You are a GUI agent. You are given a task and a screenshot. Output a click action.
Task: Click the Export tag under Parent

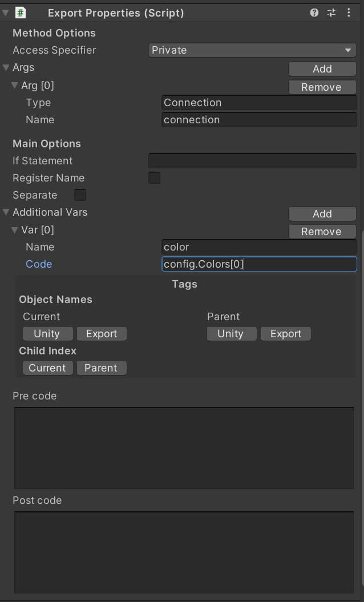pyautogui.click(x=285, y=333)
